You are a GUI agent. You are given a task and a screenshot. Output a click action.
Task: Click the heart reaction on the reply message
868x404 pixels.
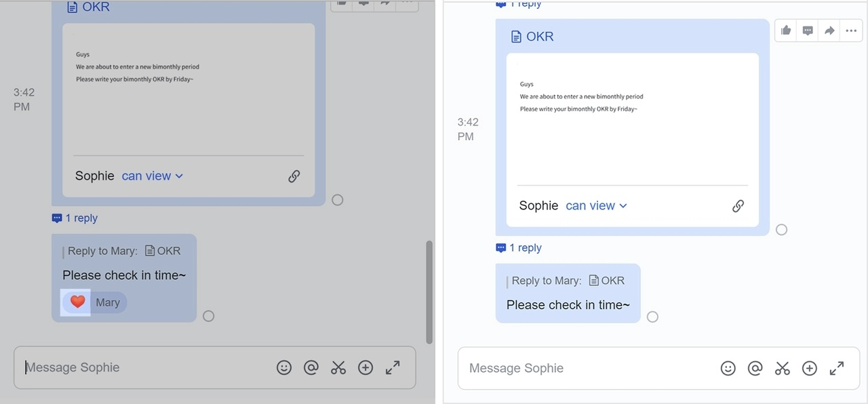(x=77, y=302)
